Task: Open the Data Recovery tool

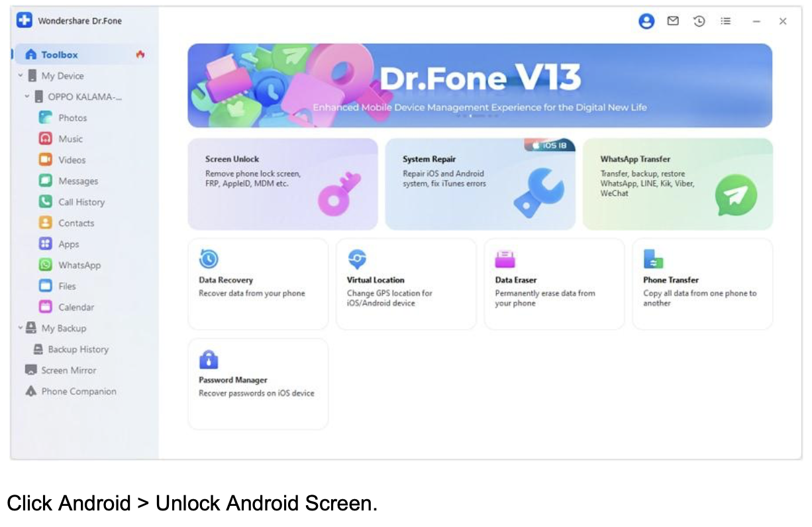Action: pyautogui.click(x=258, y=283)
